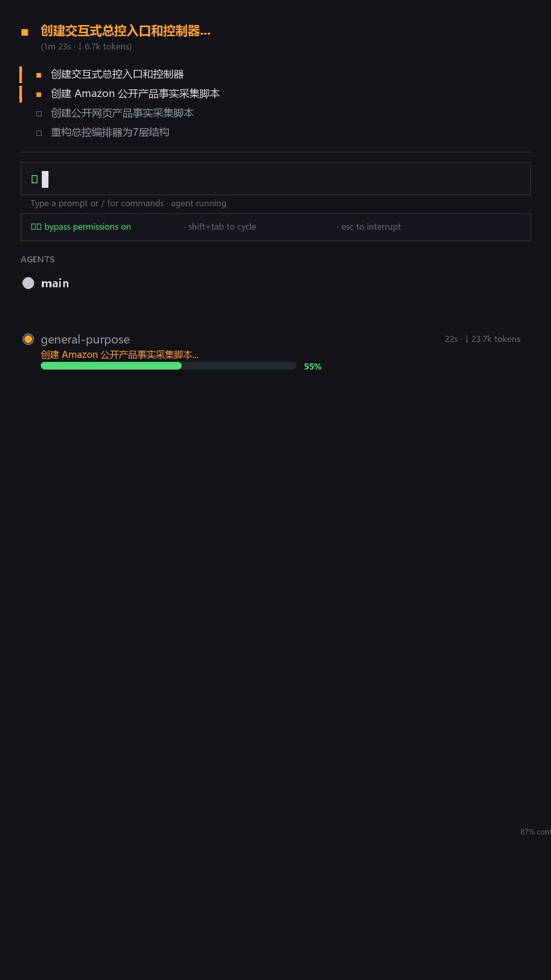Select the main agent's gray status dot
Image resolution: width=551 pixels, height=980 pixels.
pyautogui.click(x=29, y=283)
